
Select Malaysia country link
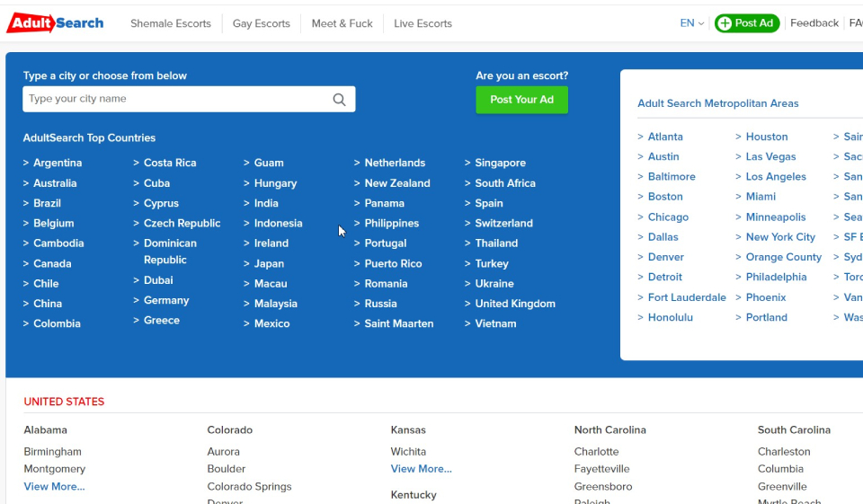point(275,304)
